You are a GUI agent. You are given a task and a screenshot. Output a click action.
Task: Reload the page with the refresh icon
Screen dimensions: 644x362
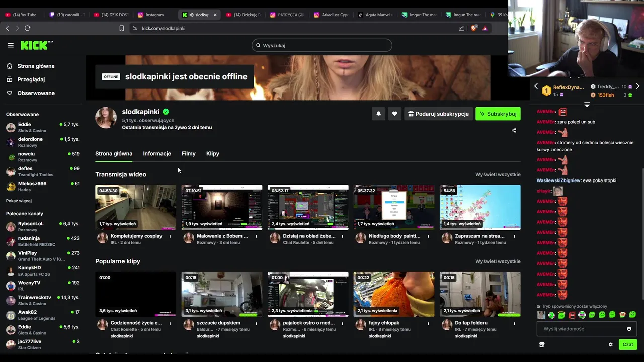[x=28, y=28]
